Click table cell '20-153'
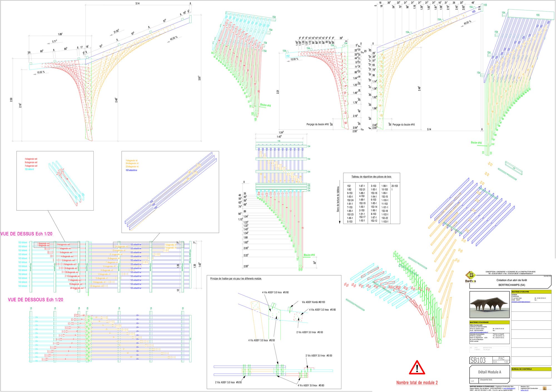Image resolution: width=556 pixels, height=392 pixels. tap(394, 186)
